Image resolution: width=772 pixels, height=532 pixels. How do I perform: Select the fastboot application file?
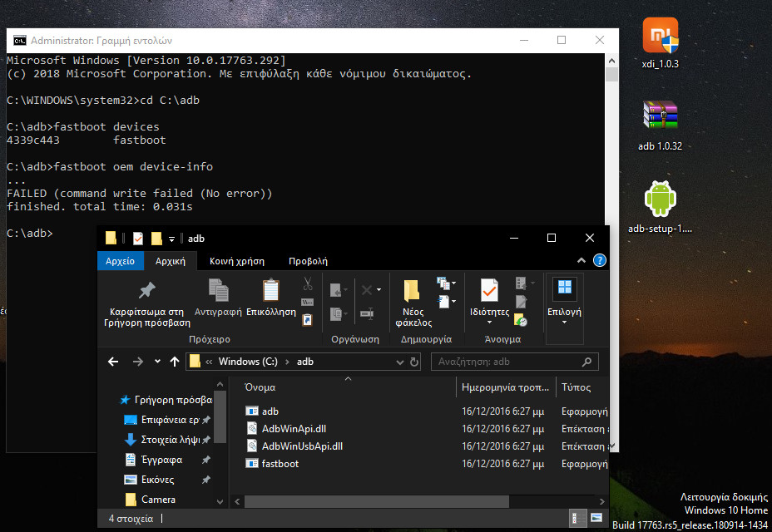[280, 463]
